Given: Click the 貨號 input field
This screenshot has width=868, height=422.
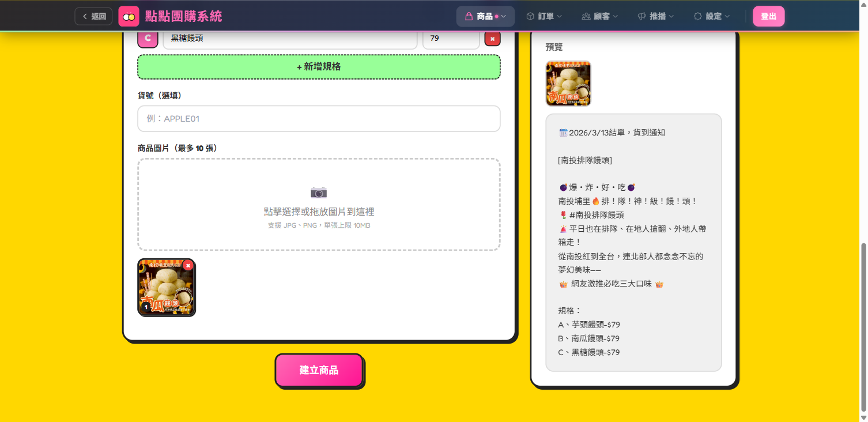Looking at the screenshot, I should [319, 119].
